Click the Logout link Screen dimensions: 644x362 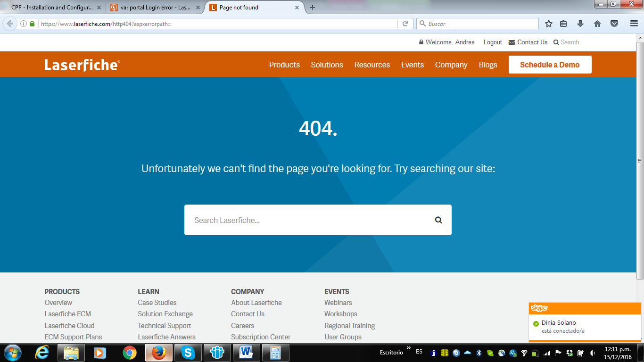pos(493,42)
